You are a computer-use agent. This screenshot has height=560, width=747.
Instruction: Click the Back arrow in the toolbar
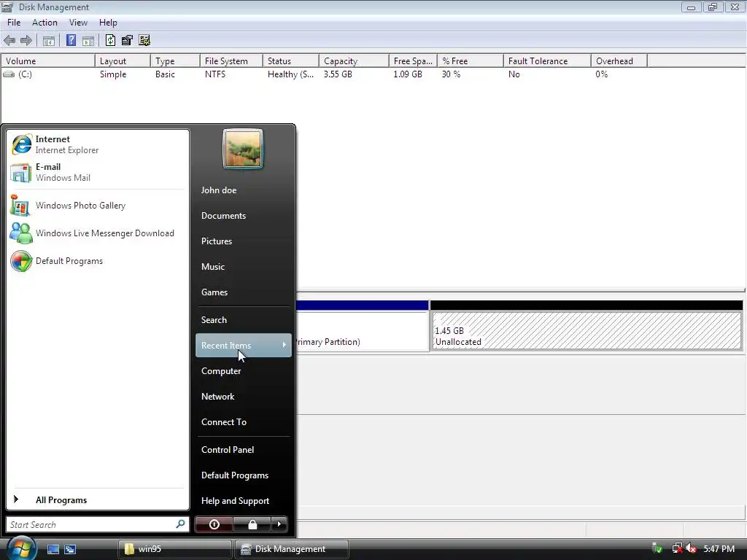[x=9, y=41]
